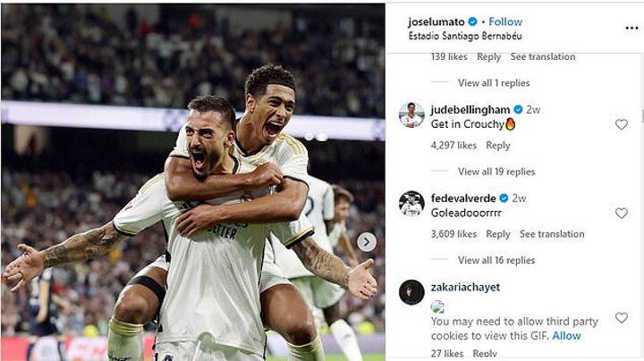
Task: See translation for fedevalverde's comment
Action: 552,234
